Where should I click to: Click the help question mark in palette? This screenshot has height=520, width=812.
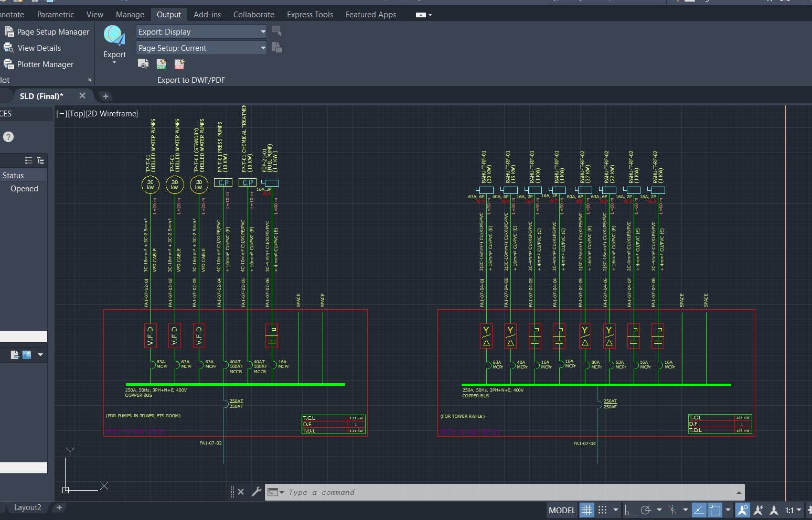click(x=8, y=137)
